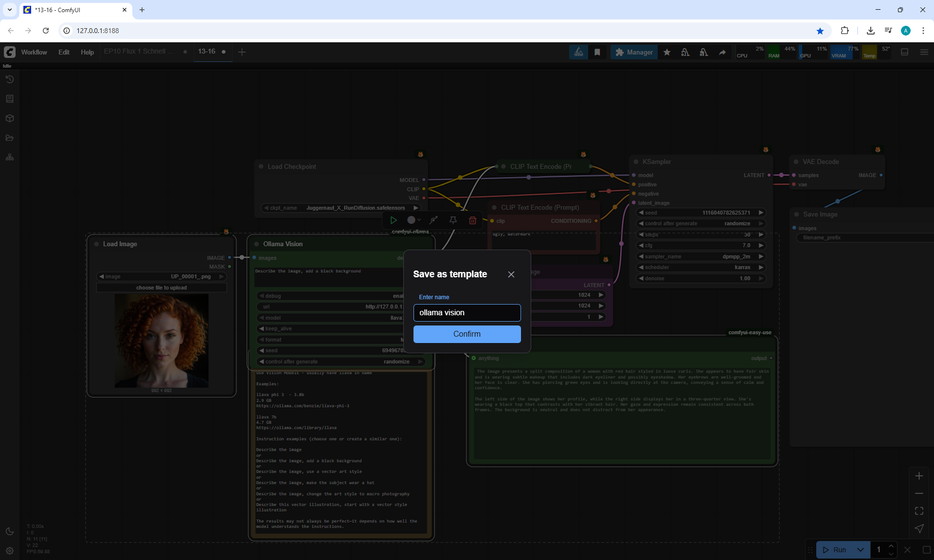This screenshot has height=560, width=934.
Task: Delete selected nodes with red trash icon
Action: (x=472, y=220)
